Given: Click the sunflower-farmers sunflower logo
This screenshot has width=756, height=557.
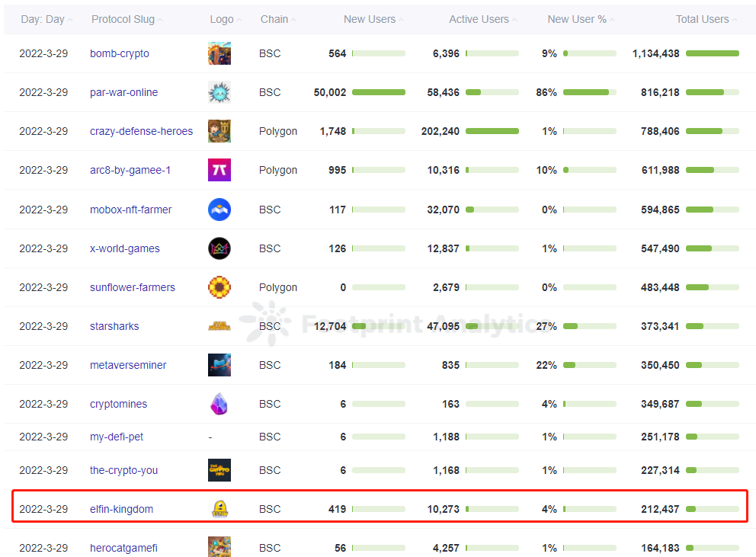Looking at the screenshot, I should 219,287.
